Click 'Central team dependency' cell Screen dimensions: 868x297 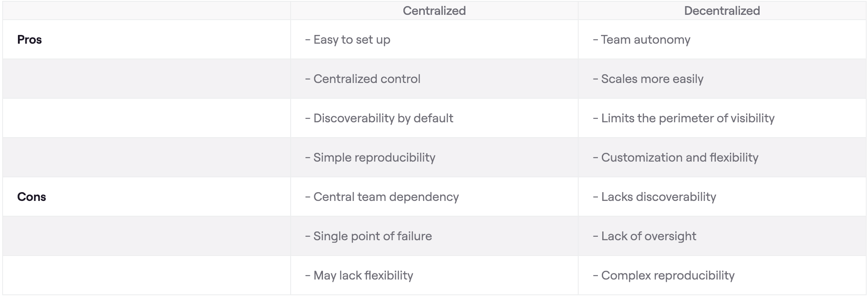click(x=386, y=197)
